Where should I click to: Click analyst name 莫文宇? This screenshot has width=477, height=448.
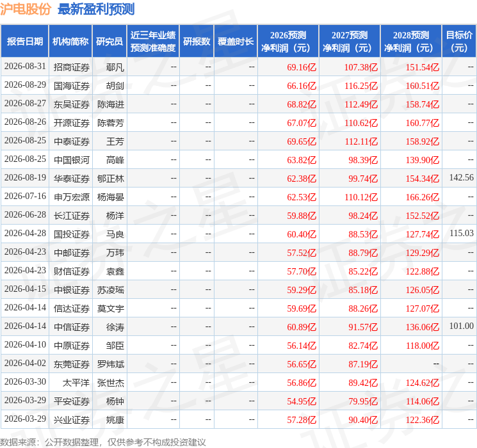coord(111,308)
